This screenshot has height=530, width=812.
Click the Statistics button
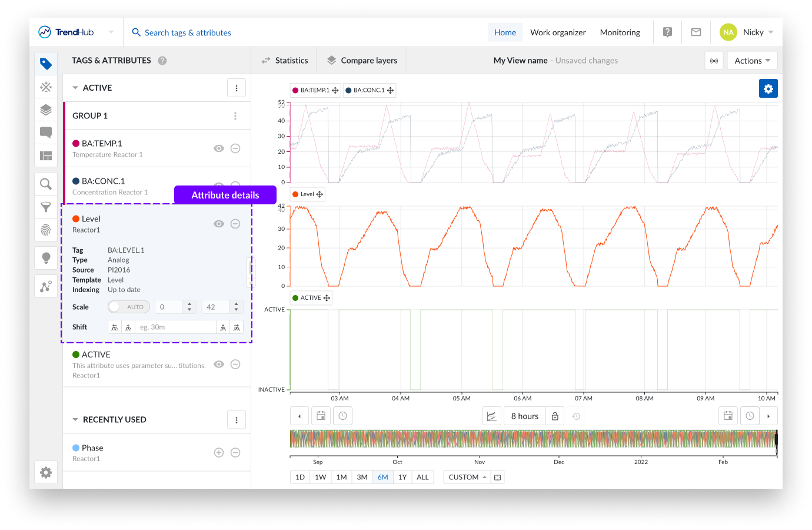pos(285,61)
